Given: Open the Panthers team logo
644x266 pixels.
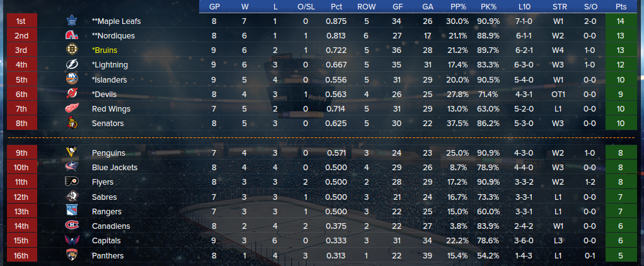Looking at the screenshot, I should coord(72,256).
